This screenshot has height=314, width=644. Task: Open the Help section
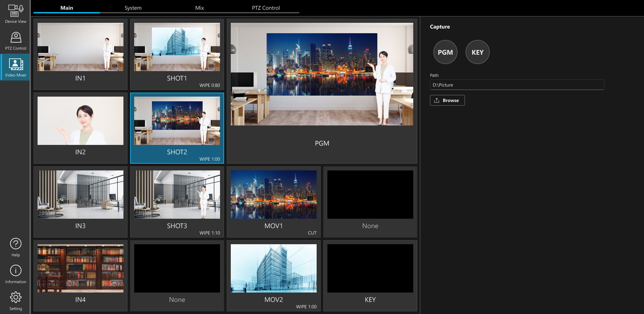point(15,247)
